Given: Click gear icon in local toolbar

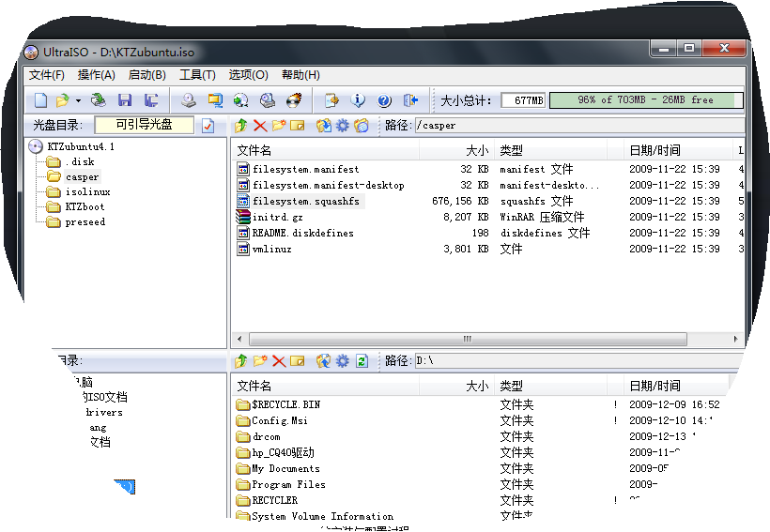Looking at the screenshot, I should click(x=343, y=361).
